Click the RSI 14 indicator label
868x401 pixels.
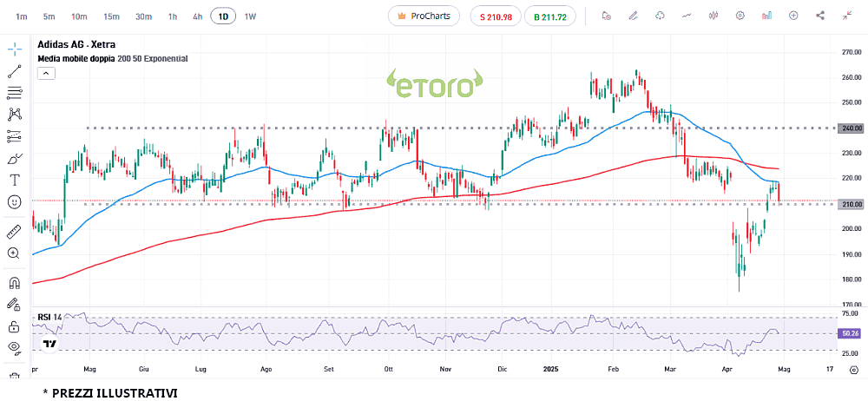(49, 318)
